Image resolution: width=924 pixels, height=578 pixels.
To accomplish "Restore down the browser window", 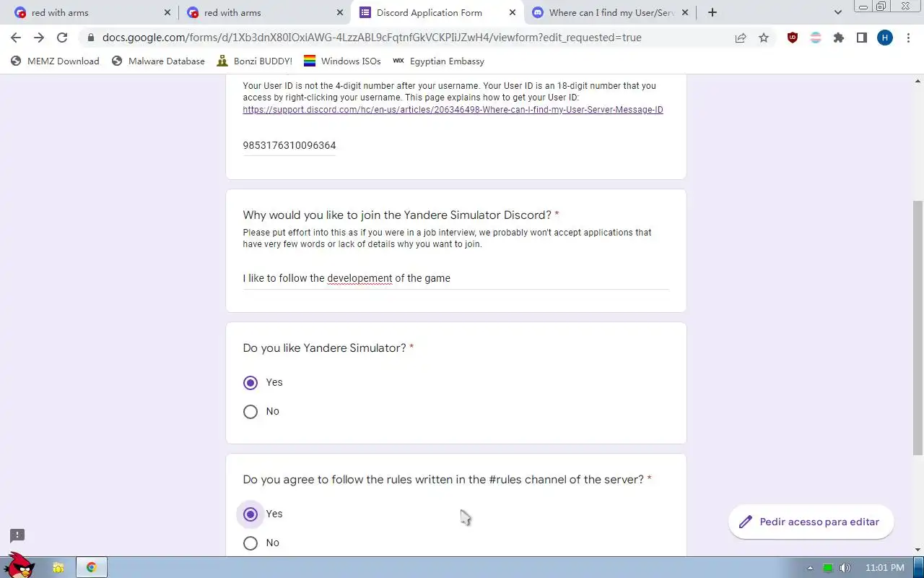I will pos(881,7).
